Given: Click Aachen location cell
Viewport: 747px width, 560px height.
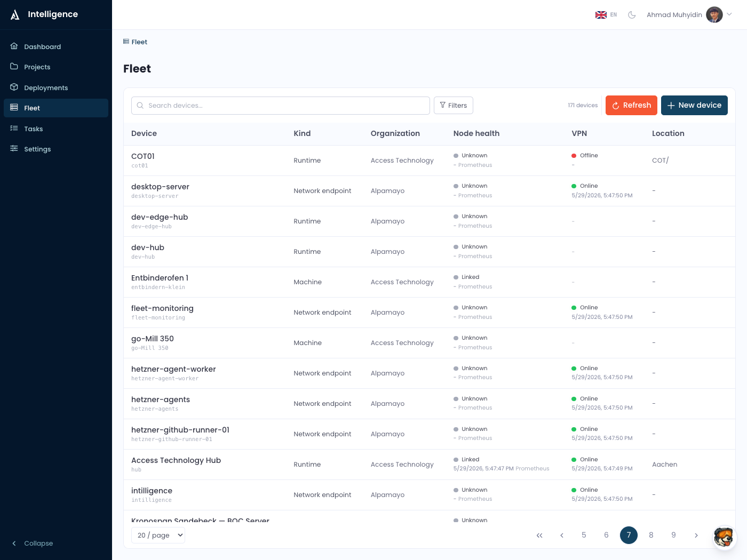Looking at the screenshot, I should click(x=665, y=465).
